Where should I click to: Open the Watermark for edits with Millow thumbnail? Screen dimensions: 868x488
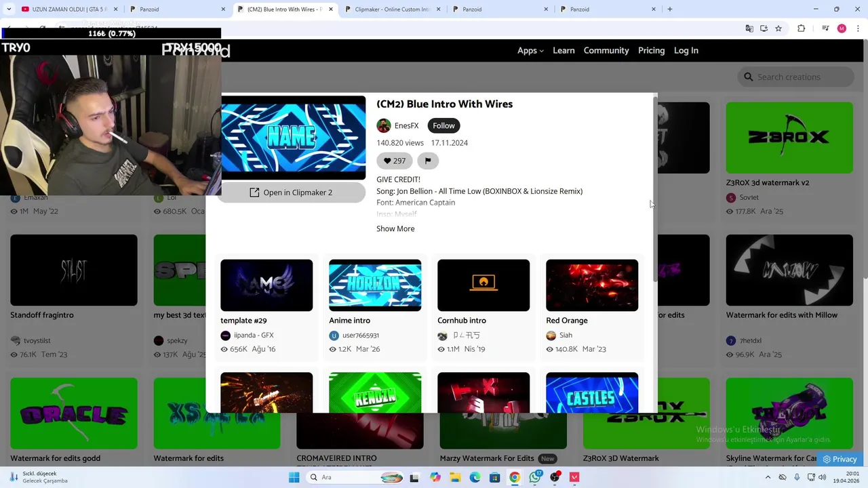tap(789, 270)
